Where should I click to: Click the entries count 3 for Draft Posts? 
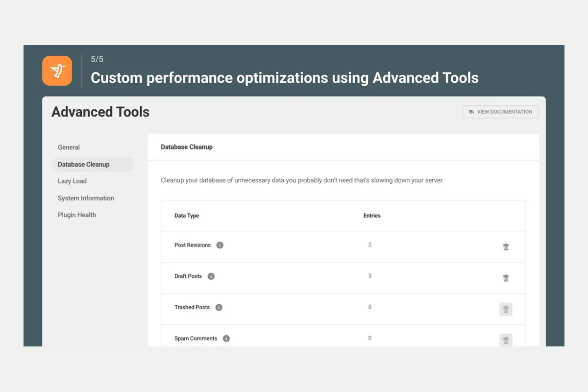point(370,276)
